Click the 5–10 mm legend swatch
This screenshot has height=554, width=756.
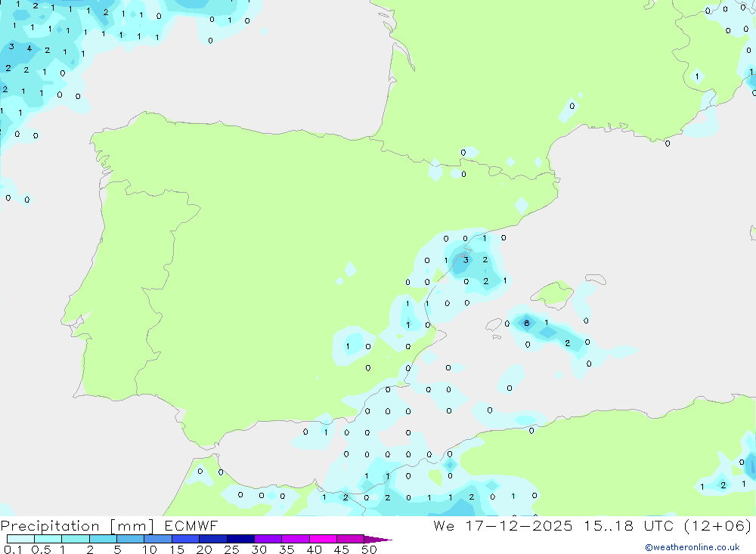130,539
